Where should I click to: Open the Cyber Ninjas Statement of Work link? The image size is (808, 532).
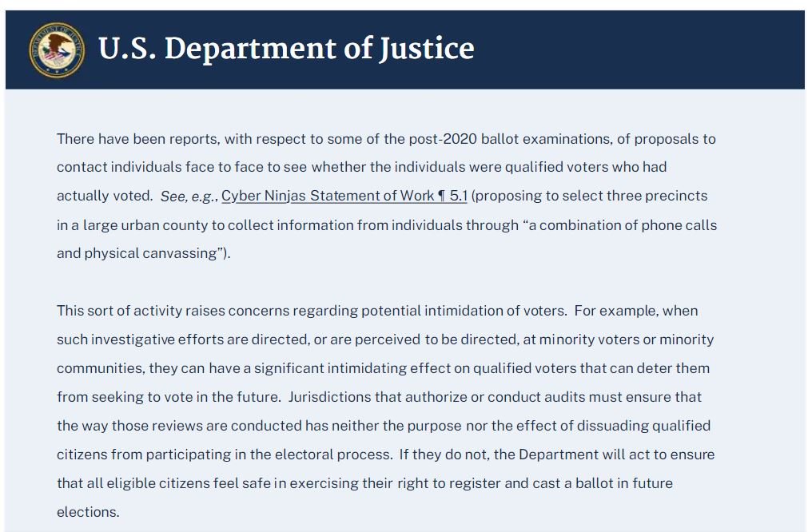click(x=344, y=196)
